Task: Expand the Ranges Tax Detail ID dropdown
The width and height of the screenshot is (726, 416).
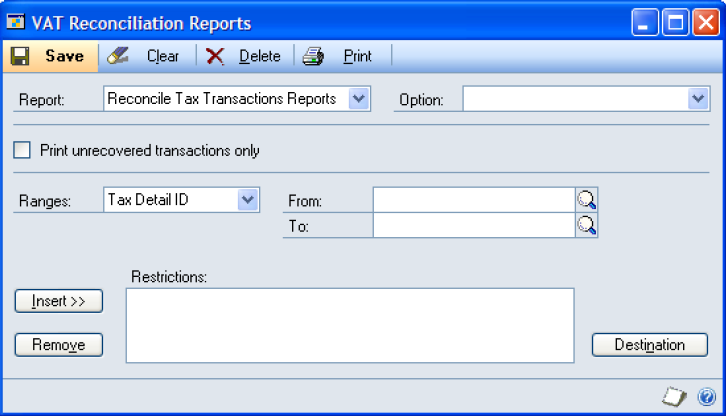Action: pos(248,200)
